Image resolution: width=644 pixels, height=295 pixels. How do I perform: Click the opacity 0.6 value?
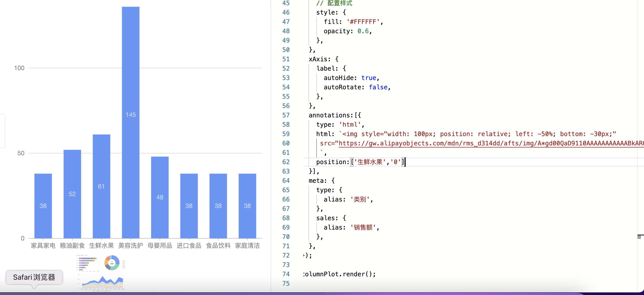363,31
